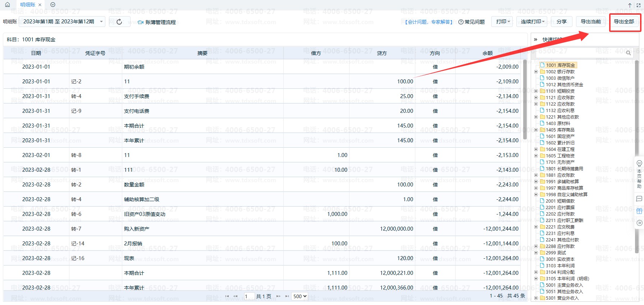This screenshot has width=644, height=305.
Task: Click the fullscreen icon at top right
Action: point(639,5)
